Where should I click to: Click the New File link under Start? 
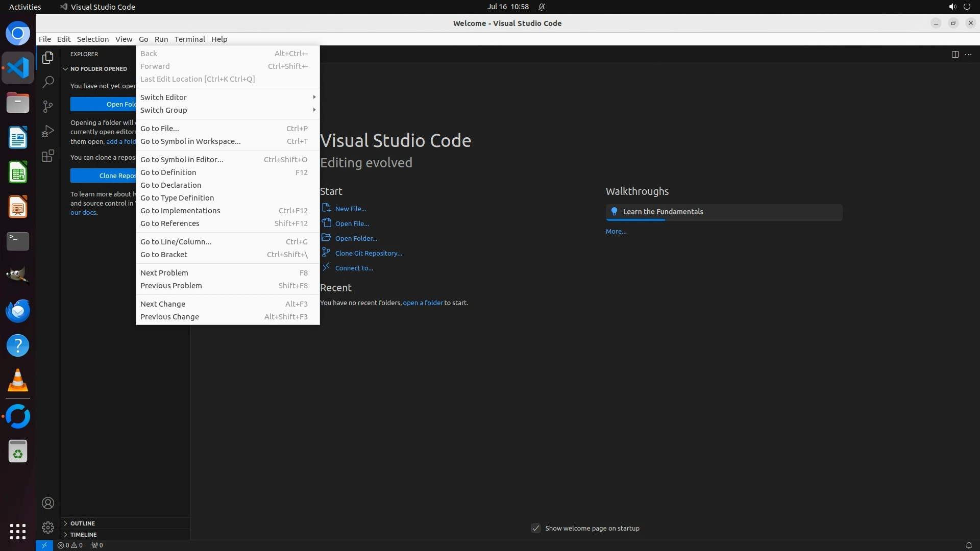(350, 209)
